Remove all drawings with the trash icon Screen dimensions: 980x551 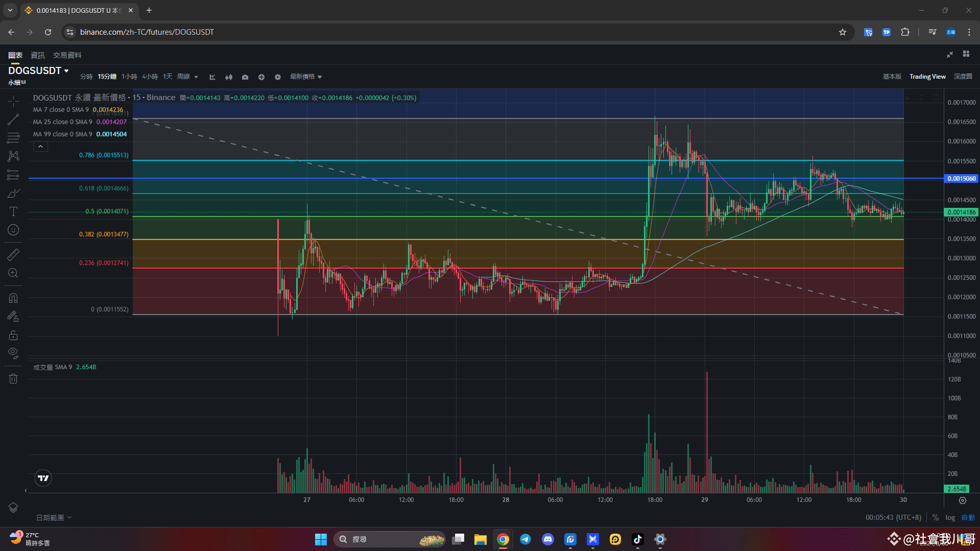(13, 378)
